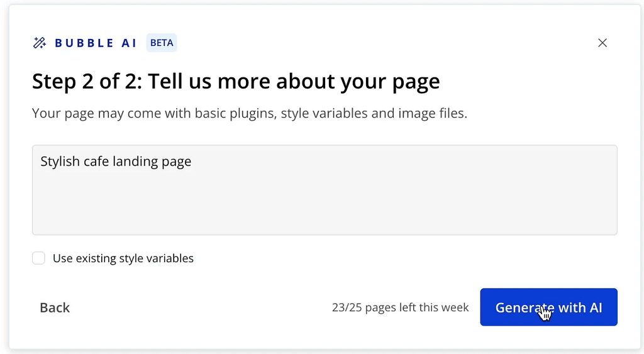Go Back to the previous step
This screenshot has width=644, height=354.
(x=55, y=307)
